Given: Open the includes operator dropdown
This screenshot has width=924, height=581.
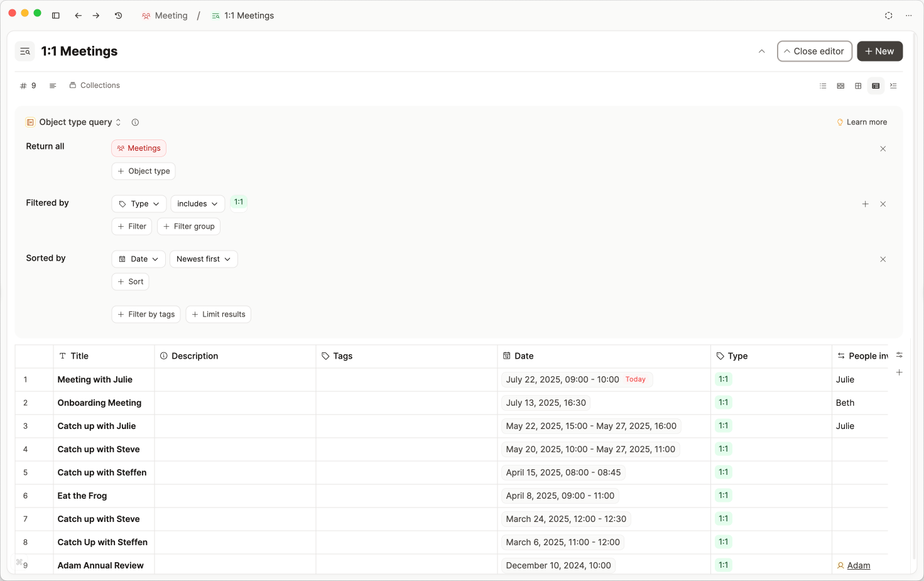Looking at the screenshot, I should click(x=197, y=204).
